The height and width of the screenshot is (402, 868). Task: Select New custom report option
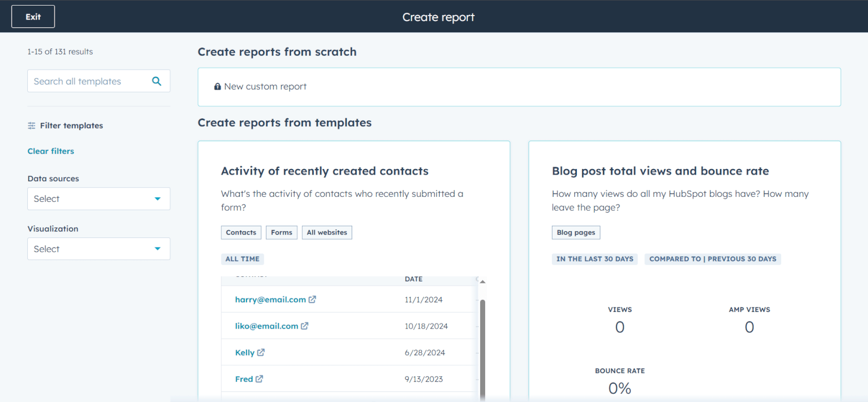point(519,87)
